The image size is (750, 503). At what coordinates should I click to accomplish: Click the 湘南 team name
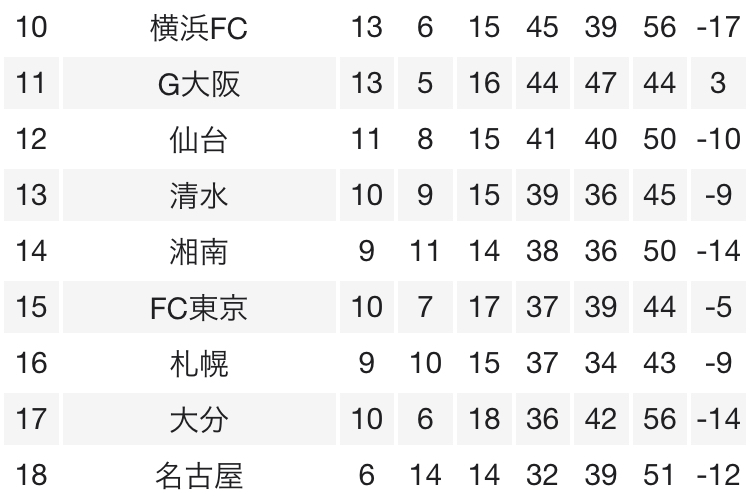click(x=199, y=251)
